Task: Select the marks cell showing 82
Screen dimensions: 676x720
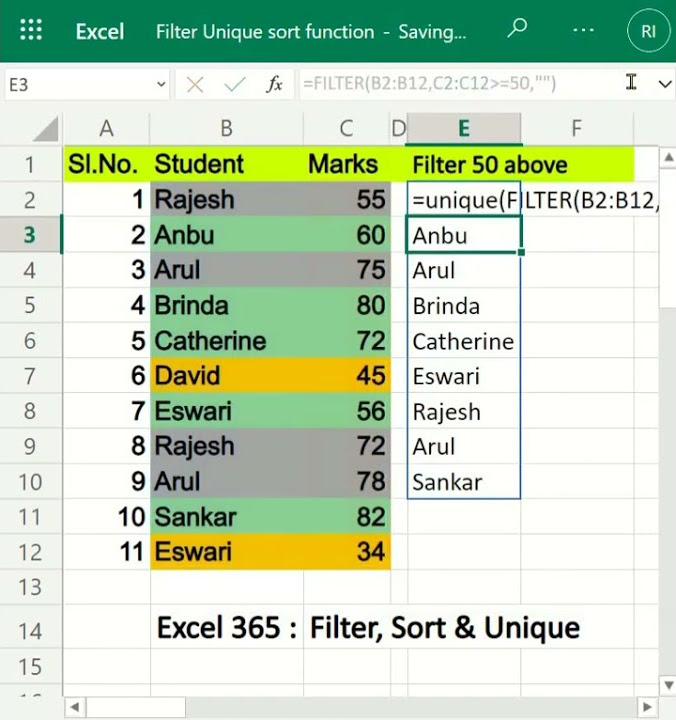Action: (346, 517)
